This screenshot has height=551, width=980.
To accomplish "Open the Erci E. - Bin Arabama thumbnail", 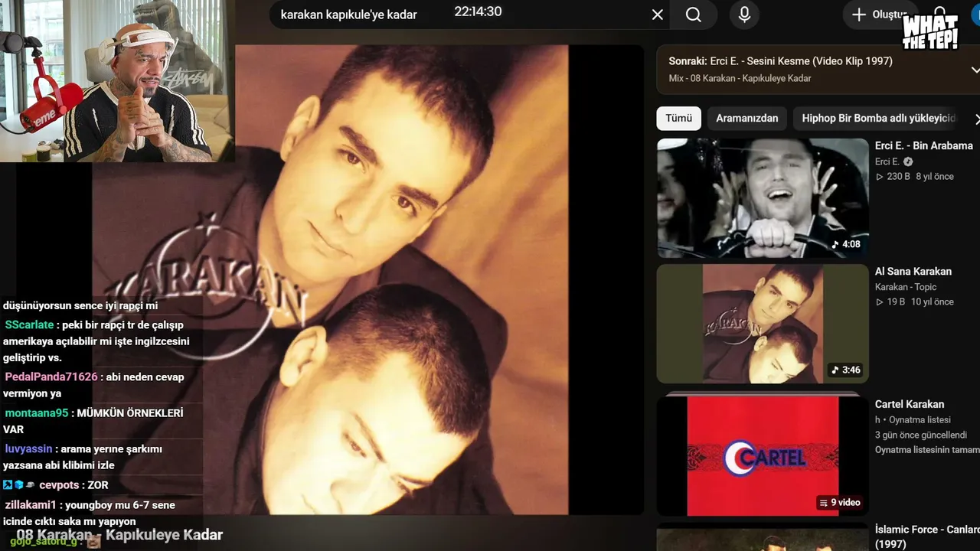I will tap(763, 198).
